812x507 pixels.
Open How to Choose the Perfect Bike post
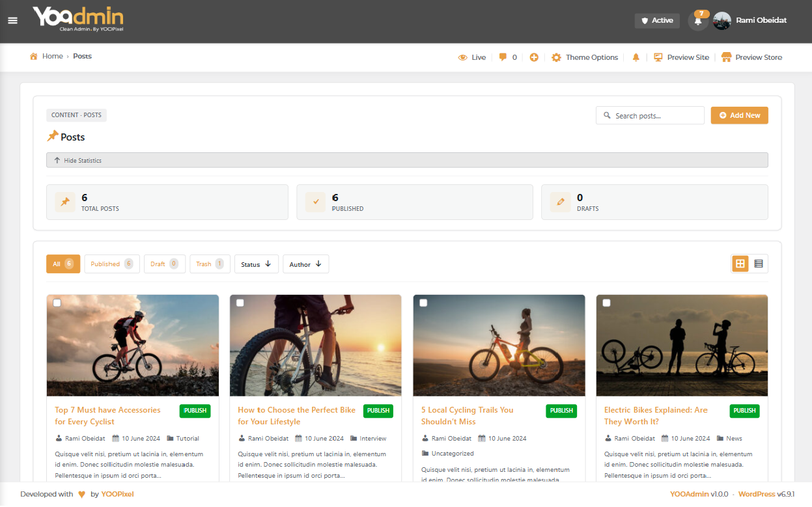tap(296, 416)
